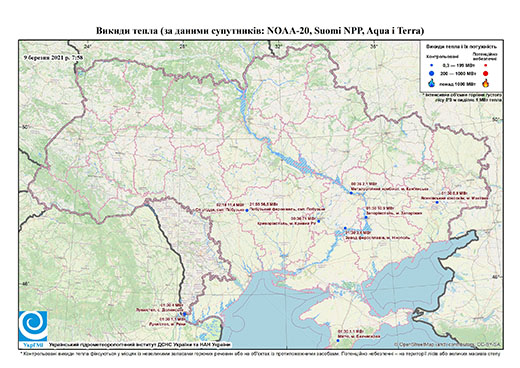Viewport: 520px width, 368px height.
Task: Select the blue marker in the Donetsk region
Action: click(x=437, y=202)
